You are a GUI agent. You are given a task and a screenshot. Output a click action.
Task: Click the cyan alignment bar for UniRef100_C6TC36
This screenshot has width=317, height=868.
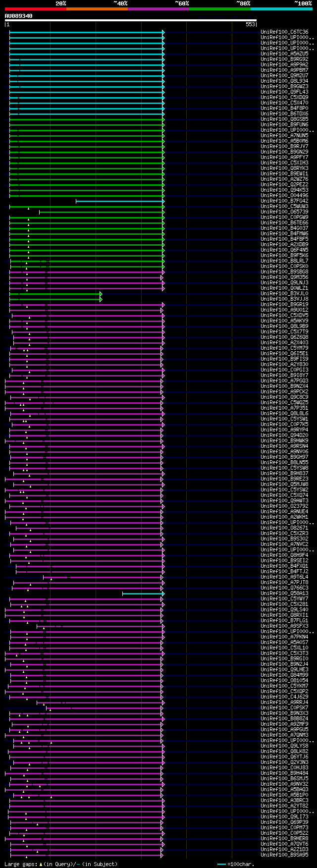87,32
